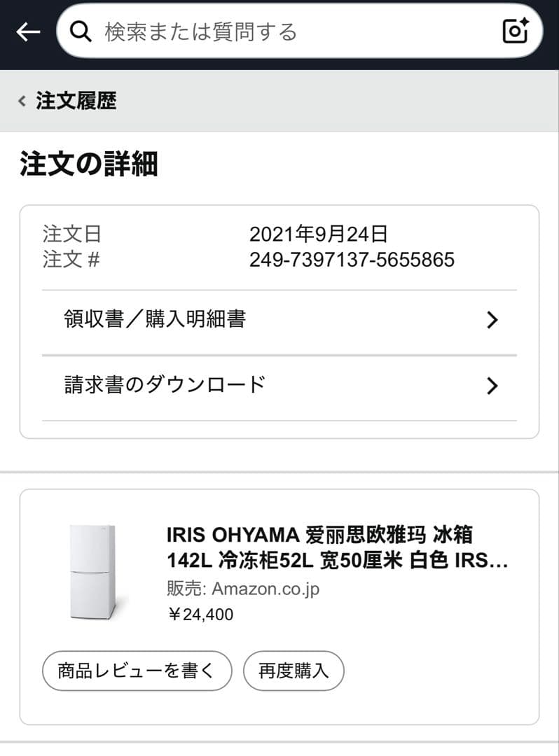Screen dimensions: 559x756
Task: Click the order number 249-7397137-5655865
Action: [x=352, y=260]
